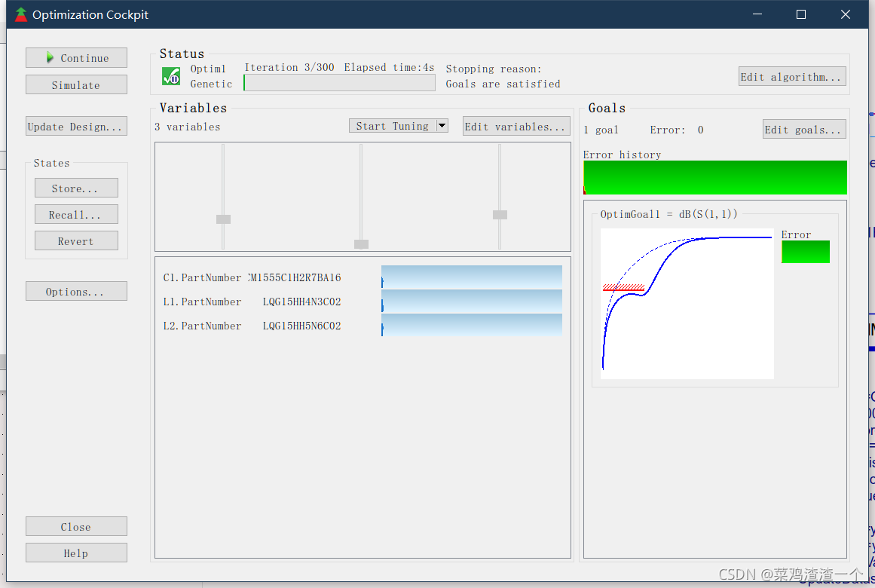Click the blue range bar for L2.PartNumber

(x=472, y=325)
